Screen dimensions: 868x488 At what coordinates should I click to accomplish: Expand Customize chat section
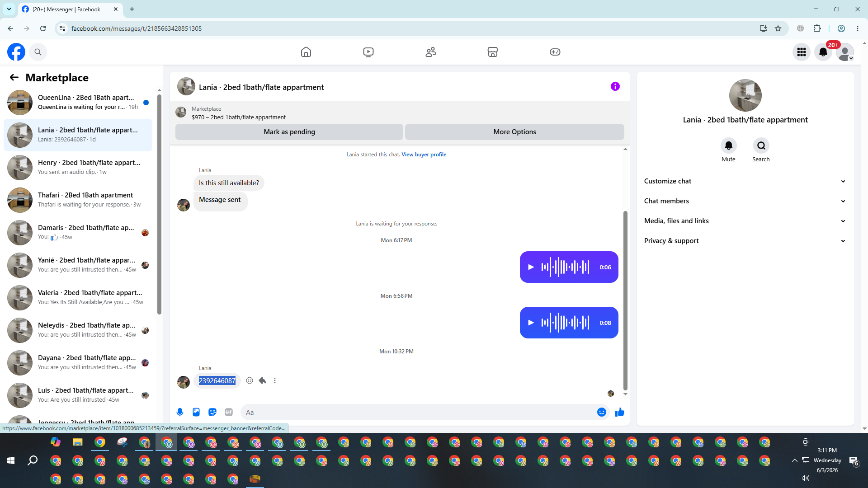pos(745,181)
